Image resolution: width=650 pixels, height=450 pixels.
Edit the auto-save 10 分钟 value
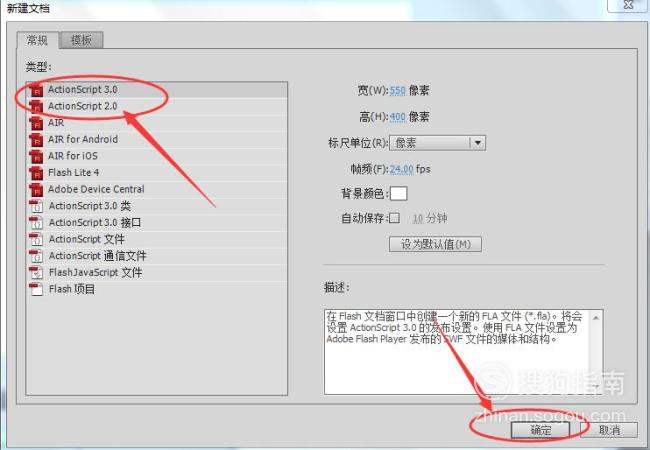[418, 218]
